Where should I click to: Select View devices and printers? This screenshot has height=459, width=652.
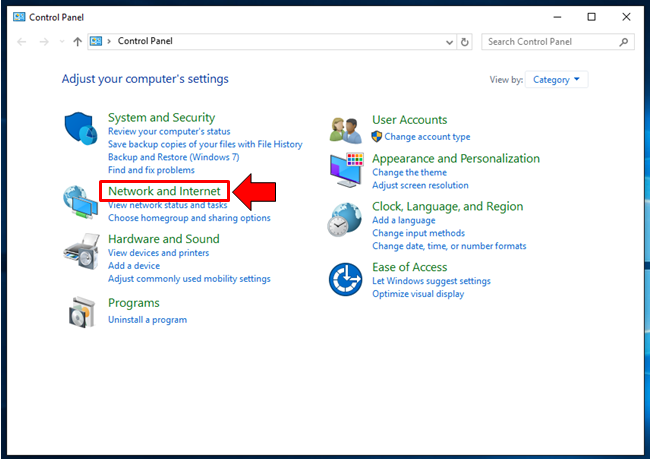point(158,253)
